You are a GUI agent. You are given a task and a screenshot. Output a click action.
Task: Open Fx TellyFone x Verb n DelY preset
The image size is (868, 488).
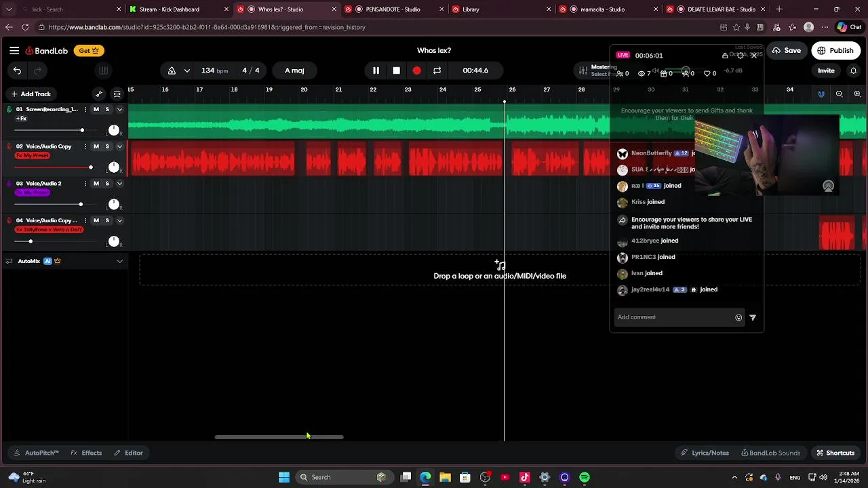click(x=49, y=230)
